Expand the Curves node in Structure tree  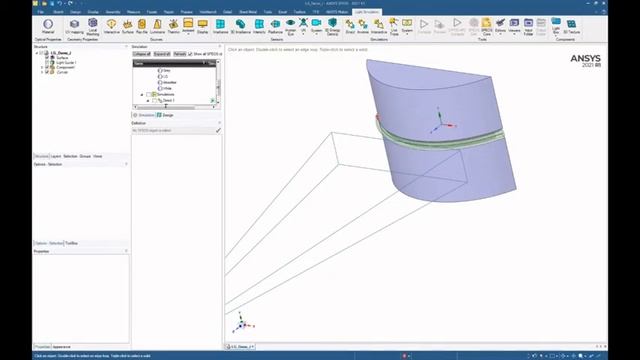(42, 72)
